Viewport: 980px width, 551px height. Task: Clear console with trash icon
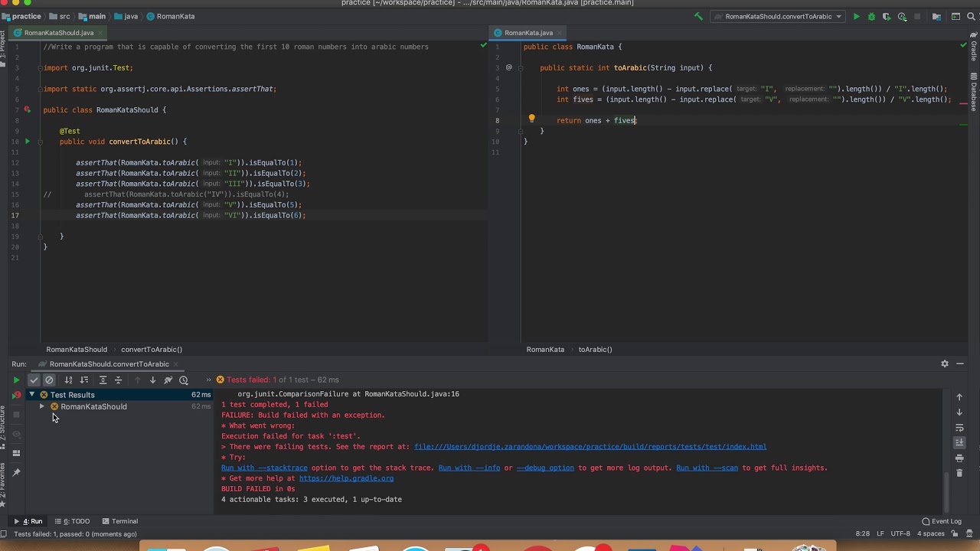pos(959,473)
